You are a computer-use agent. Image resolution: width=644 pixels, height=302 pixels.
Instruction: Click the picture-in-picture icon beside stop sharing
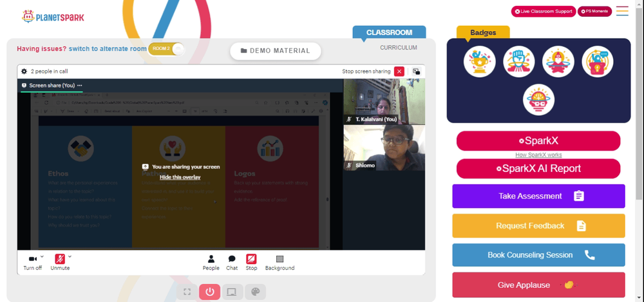[416, 71]
